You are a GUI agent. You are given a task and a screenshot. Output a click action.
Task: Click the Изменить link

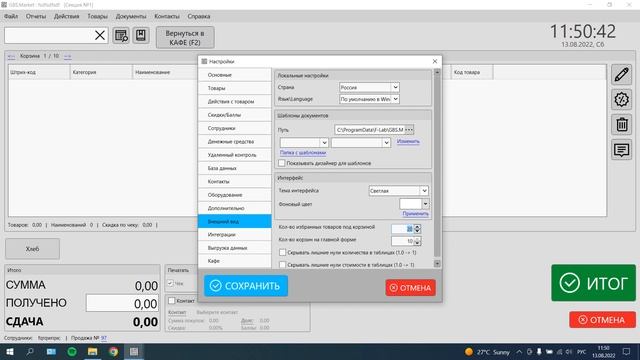tap(408, 141)
